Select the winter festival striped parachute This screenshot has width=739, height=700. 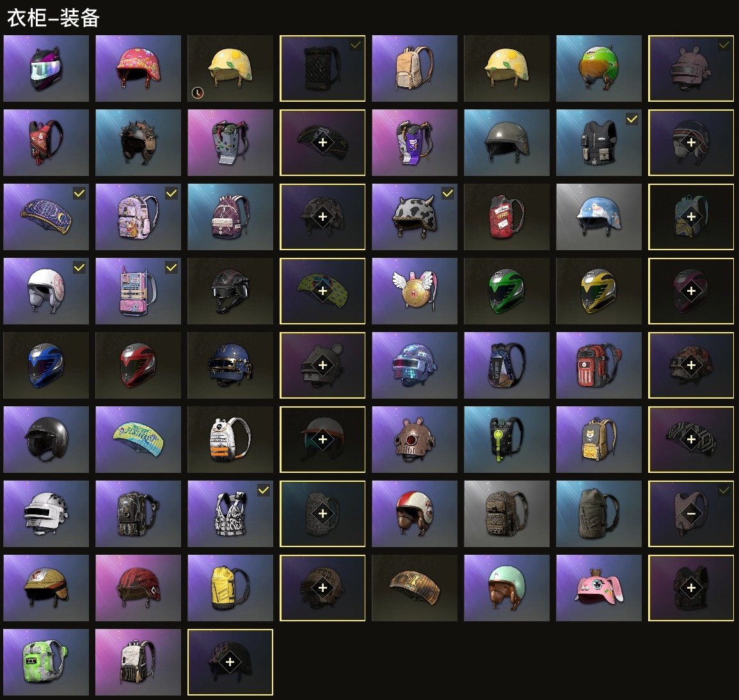coord(138,440)
